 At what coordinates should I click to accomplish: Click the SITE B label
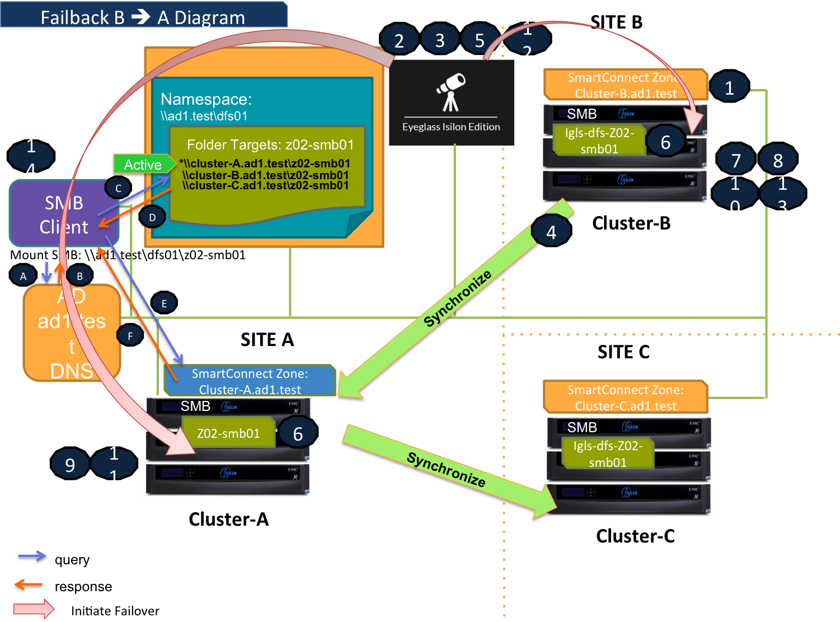pos(617,22)
